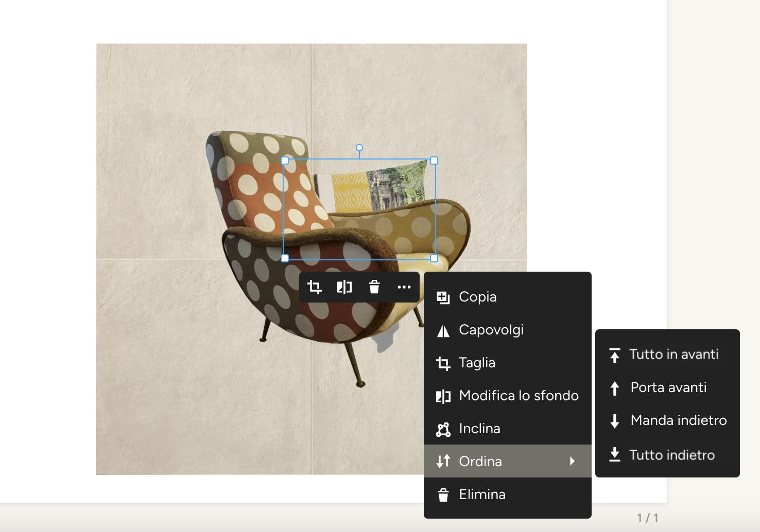Screen dimensions: 760x532
Task: Click the bottom-left selection resize handle
Action: pyautogui.click(x=285, y=258)
